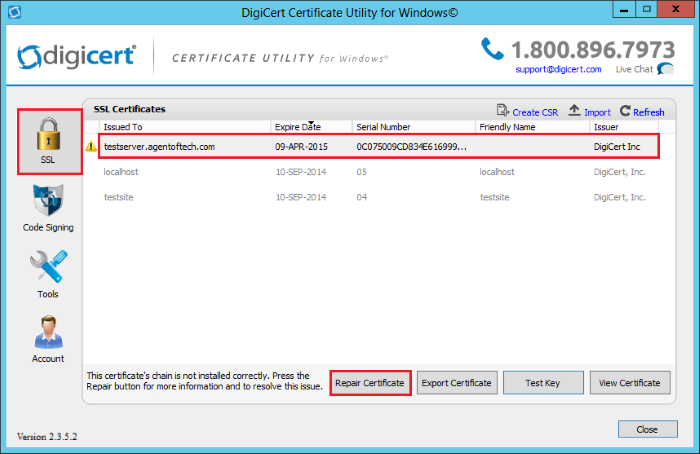Viewport: 700px width, 454px height.
Task: Open the SSL padlock section
Action: [x=50, y=142]
